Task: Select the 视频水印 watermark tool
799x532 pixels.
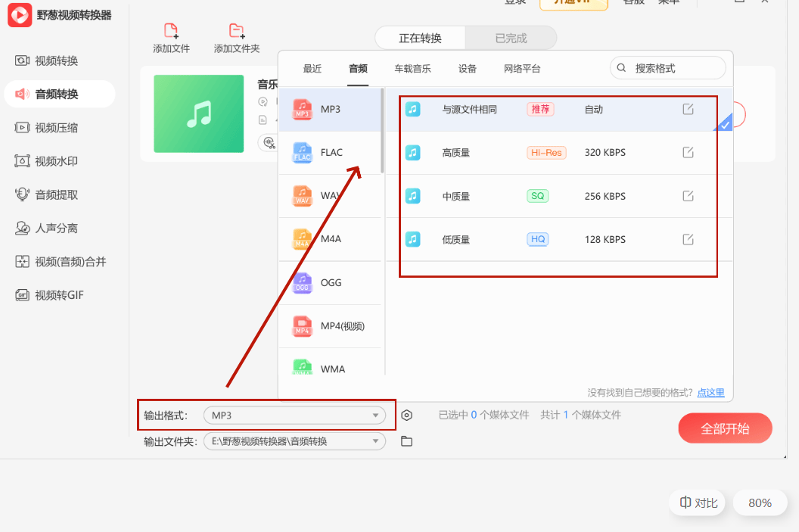Action: point(50,160)
